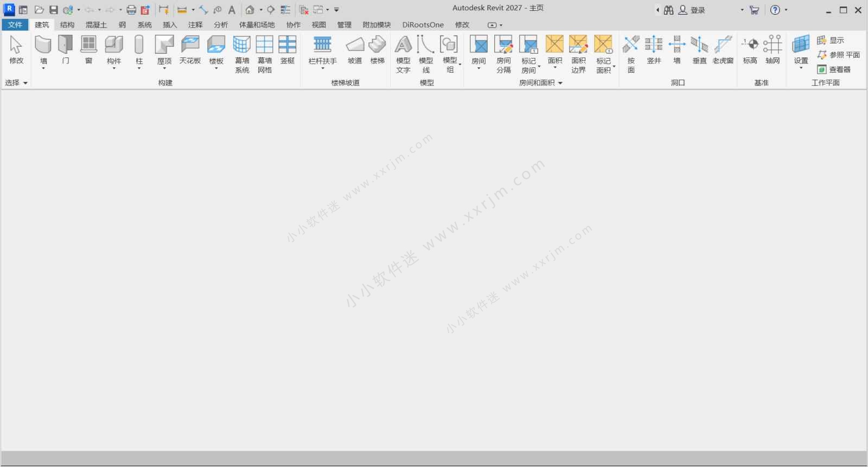Select the 房间 (Room) tool
This screenshot has height=467, width=868.
pos(478,51)
